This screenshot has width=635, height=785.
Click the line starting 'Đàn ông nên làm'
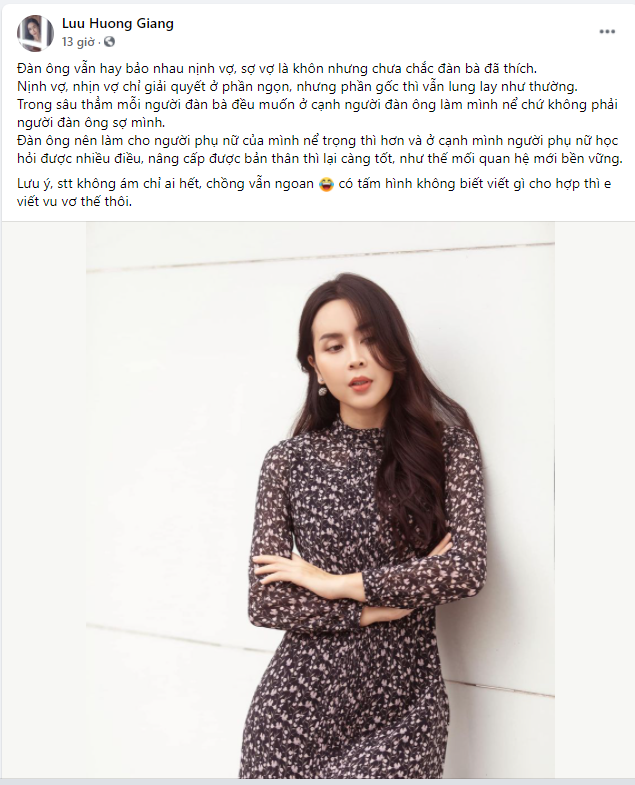pyautogui.click(x=318, y=141)
